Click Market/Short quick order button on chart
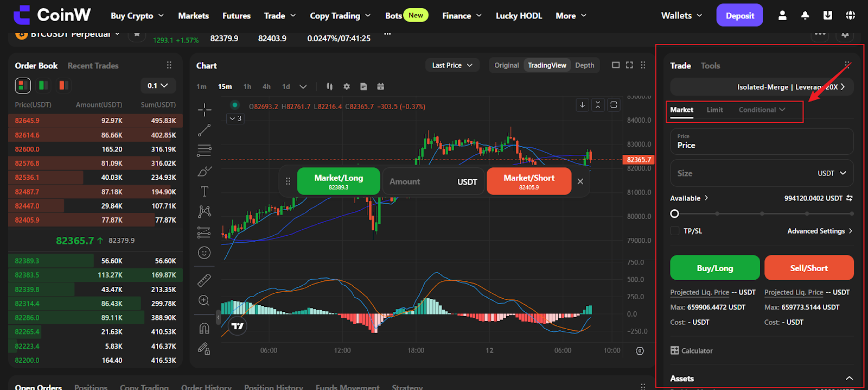This screenshot has height=390, width=868. pyautogui.click(x=529, y=181)
